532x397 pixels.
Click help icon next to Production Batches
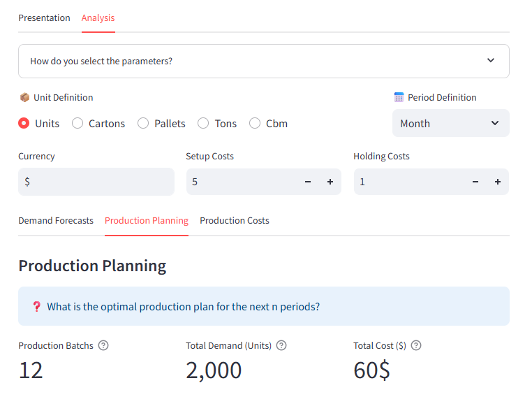click(103, 345)
